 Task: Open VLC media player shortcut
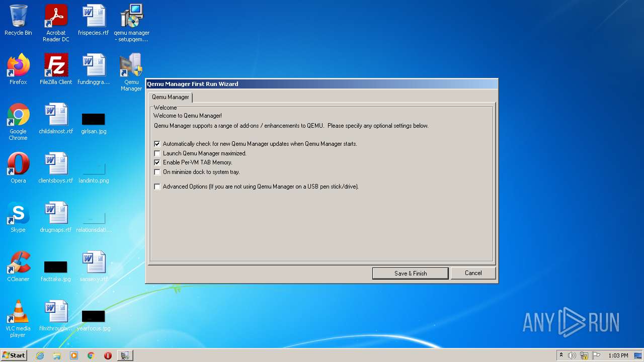[x=18, y=319]
